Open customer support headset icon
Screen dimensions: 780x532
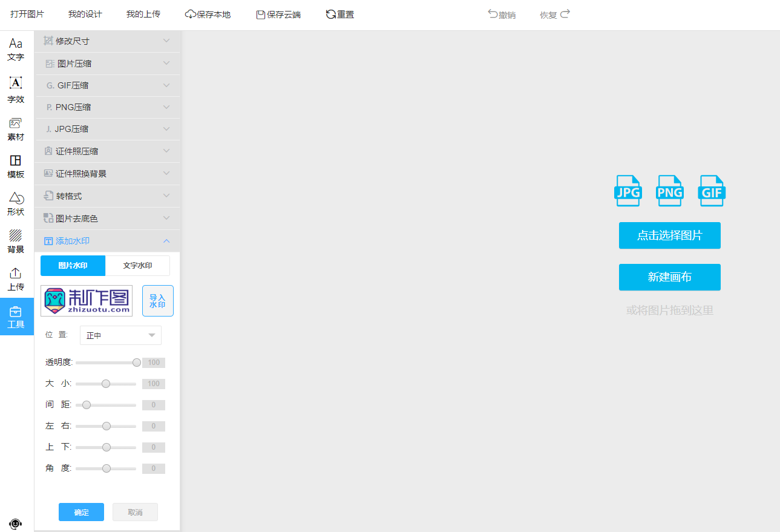point(16,524)
